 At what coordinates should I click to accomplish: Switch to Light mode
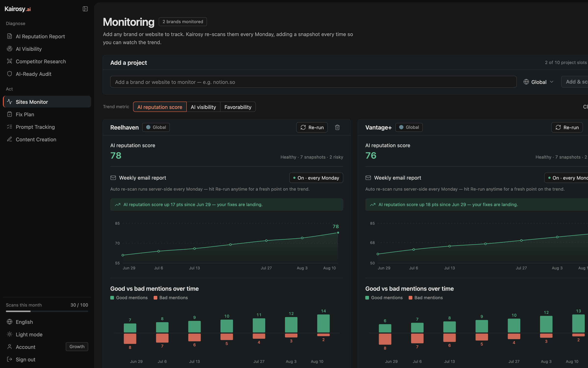pyautogui.click(x=47, y=334)
